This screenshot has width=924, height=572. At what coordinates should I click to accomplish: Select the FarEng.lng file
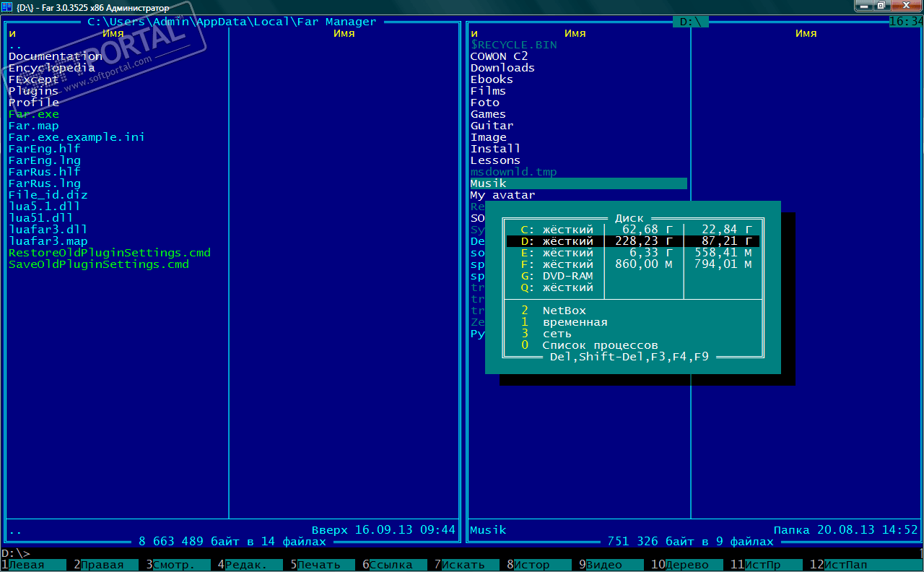click(45, 160)
